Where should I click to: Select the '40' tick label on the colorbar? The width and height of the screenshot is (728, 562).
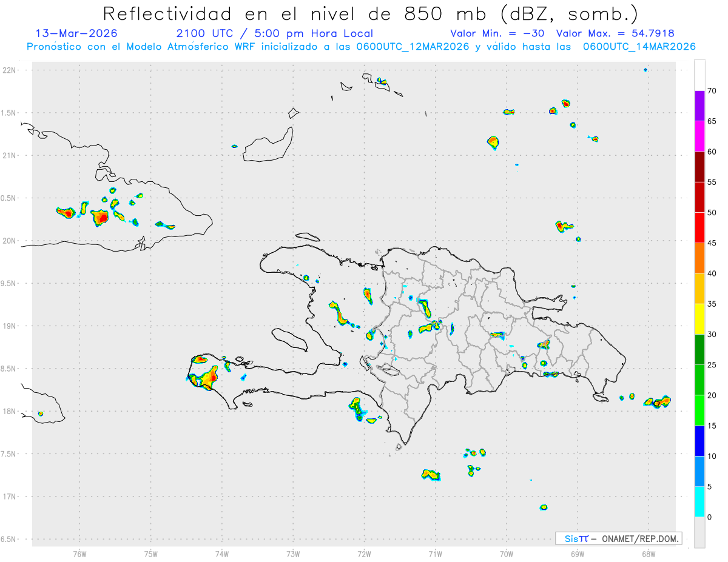click(712, 273)
